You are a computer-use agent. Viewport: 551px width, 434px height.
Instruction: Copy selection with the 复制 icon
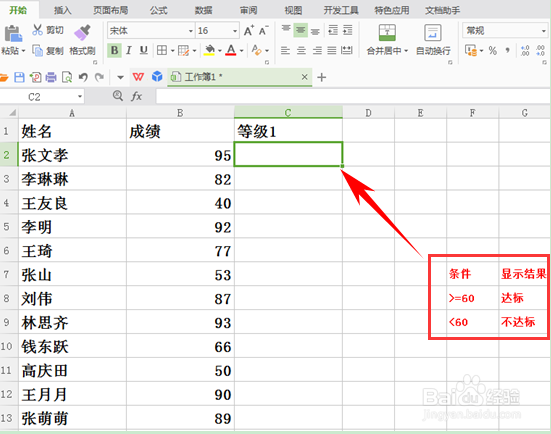coord(37,51)
